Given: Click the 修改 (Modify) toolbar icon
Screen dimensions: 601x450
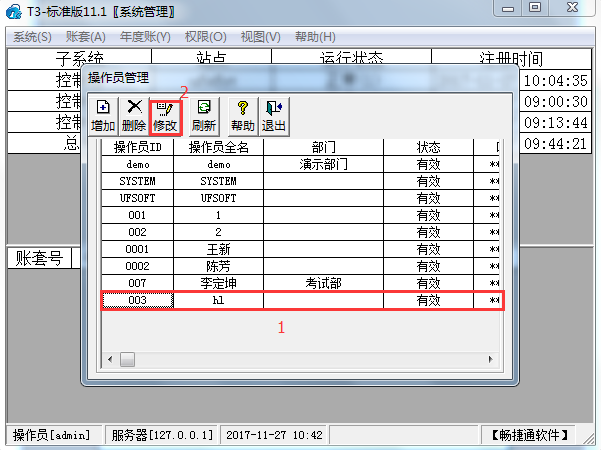Looking at the screenshot, I should click(x=165, y=117).
